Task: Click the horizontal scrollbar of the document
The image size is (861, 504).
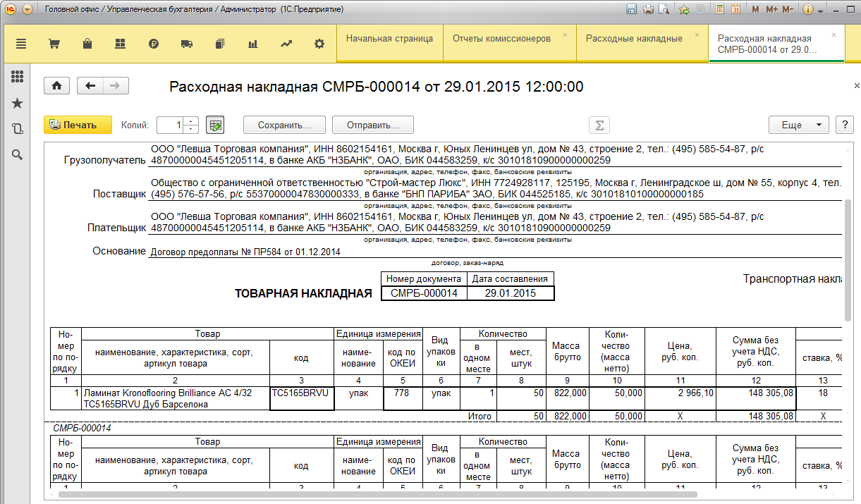Action: 377,494
